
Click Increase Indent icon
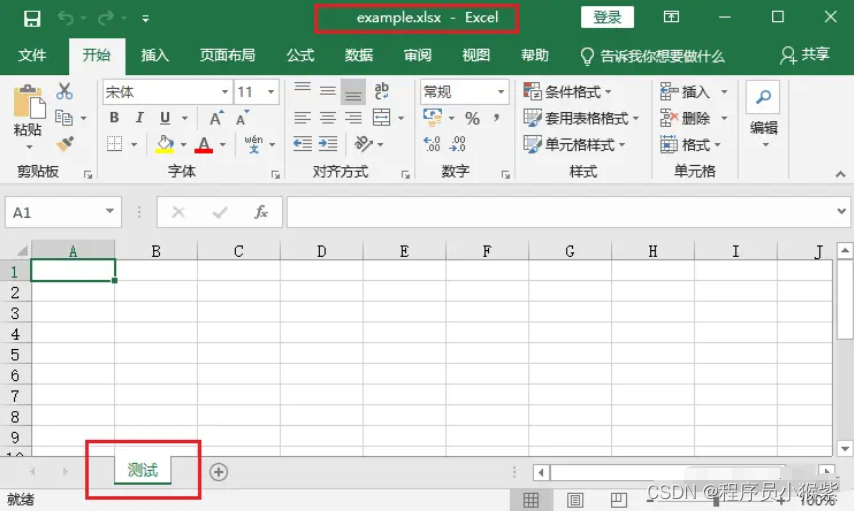(328, 144)
